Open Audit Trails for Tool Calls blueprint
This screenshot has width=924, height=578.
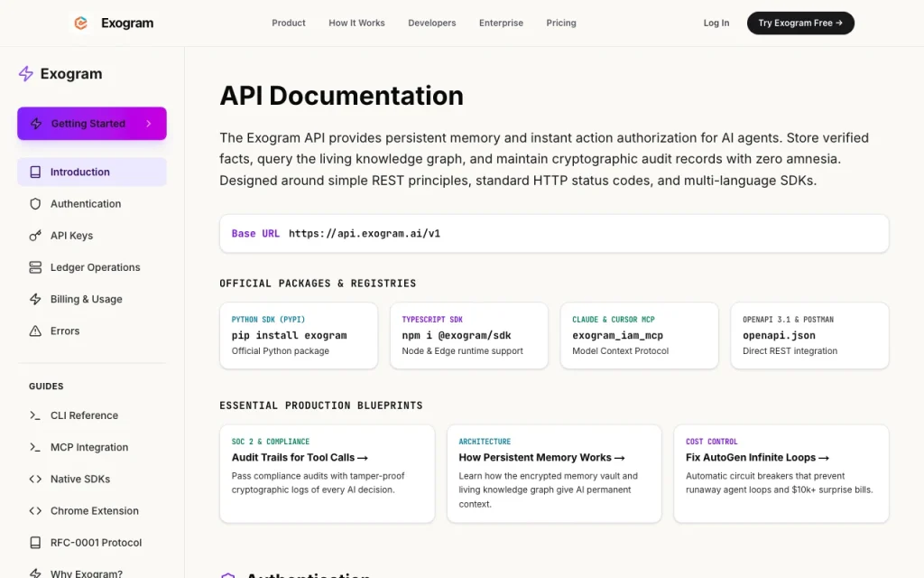click(x=327, y=473)
